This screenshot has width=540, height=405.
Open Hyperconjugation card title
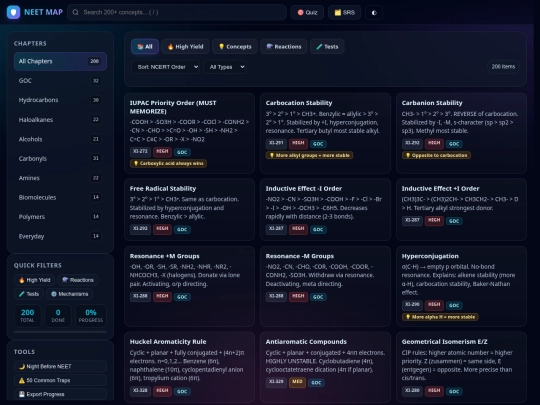430,256
